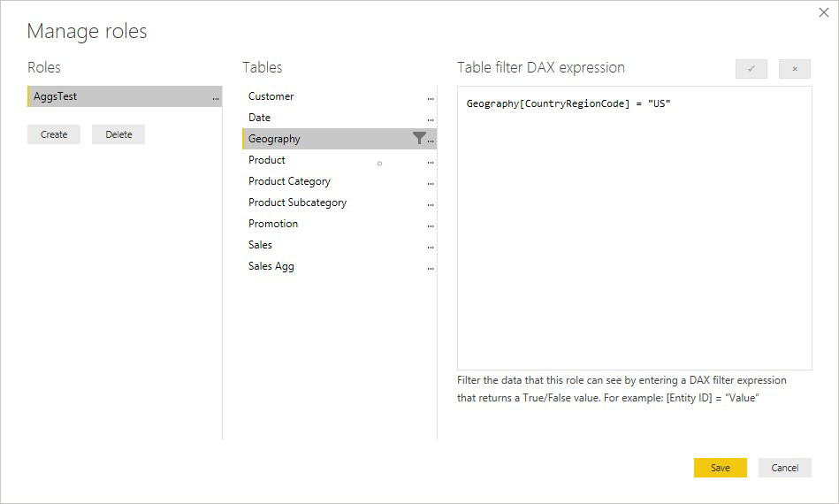Select the Customer table
839x504 pixels.
tap(339, 96)
